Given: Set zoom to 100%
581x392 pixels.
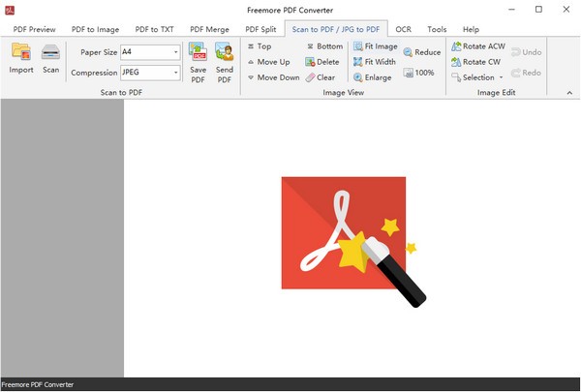Looking at the screenshot, I should point(418,73).
